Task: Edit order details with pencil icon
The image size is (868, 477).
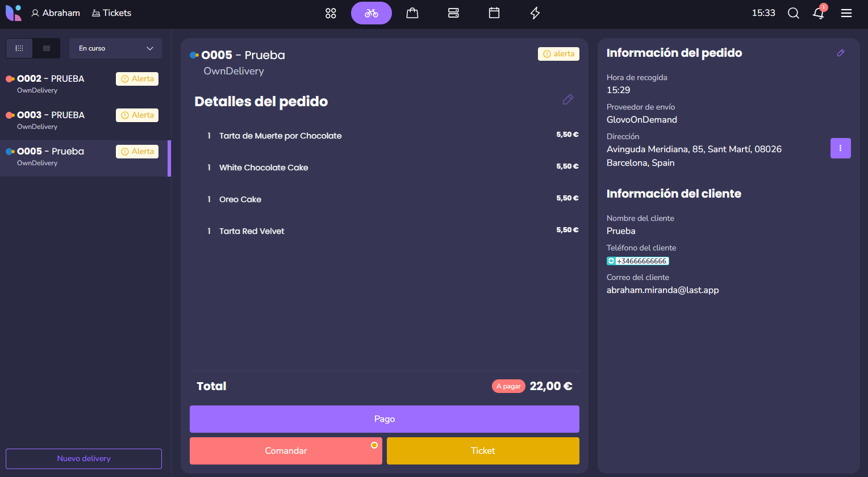Action: [x=567, y=99]
